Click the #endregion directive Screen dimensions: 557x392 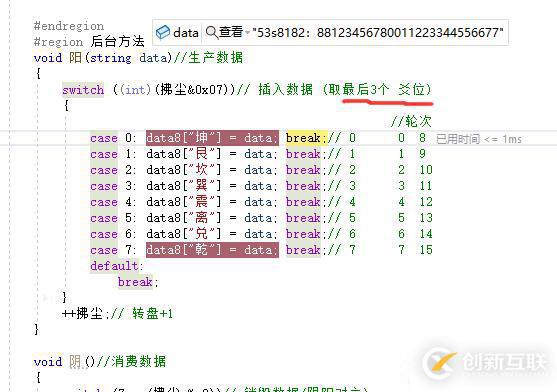click(x=69, y=26)
